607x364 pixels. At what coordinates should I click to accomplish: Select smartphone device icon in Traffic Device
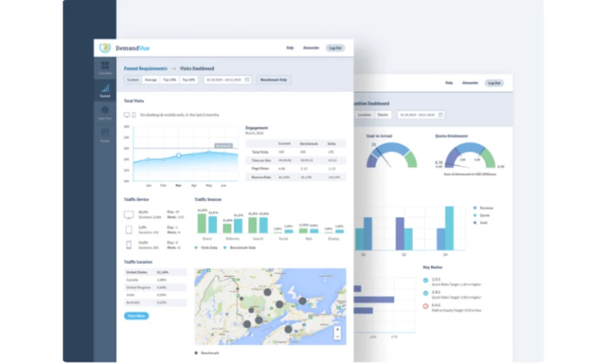[129, 244]
